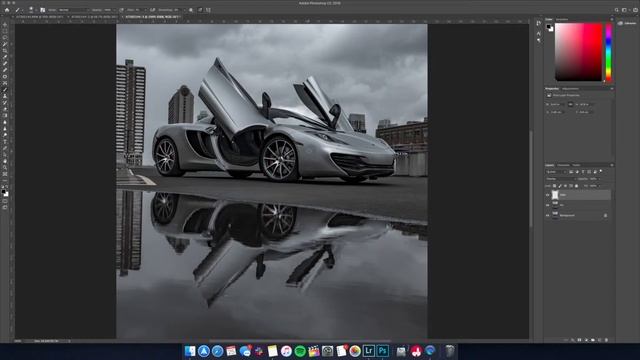Switch to the Adjustments tab

click(x=570, y=89)
